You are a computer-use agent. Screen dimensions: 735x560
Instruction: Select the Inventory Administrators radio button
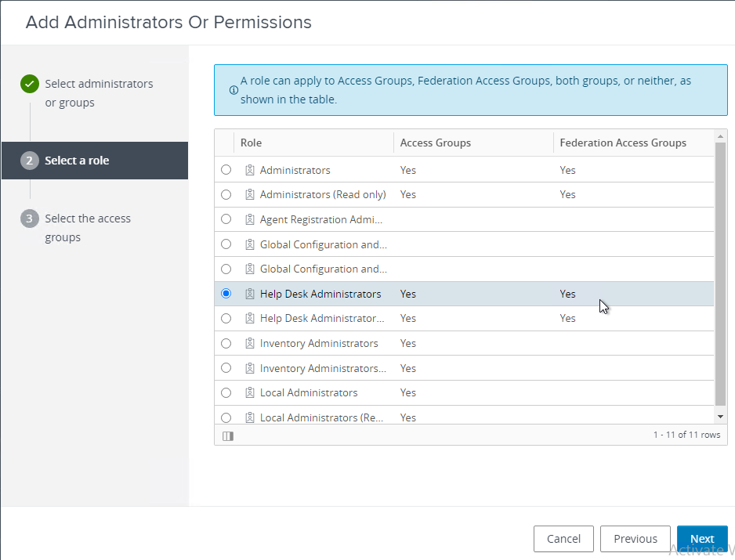coord(226,343)
